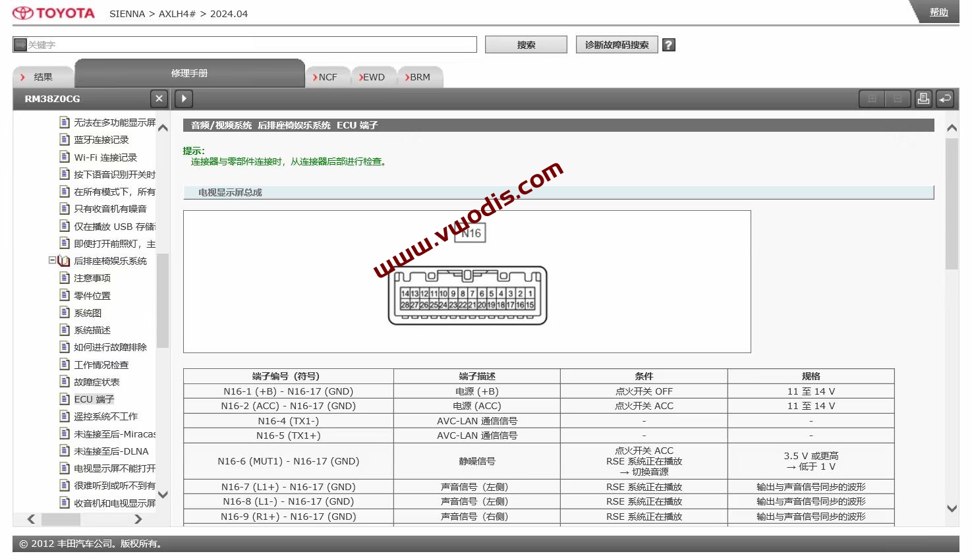Open the print function icon
This screenshot has width=972, height=560.
[x=923, y=98]
